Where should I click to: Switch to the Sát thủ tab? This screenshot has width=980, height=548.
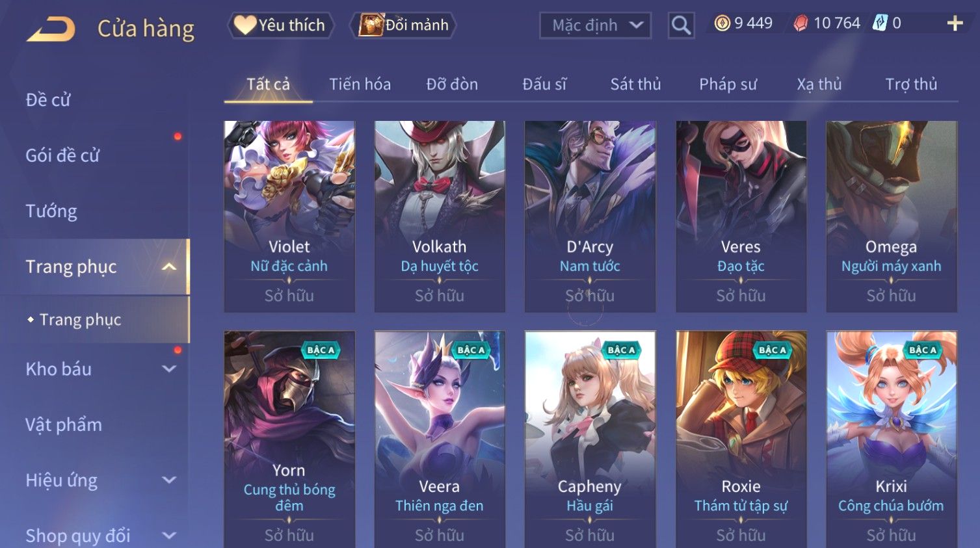coord(635,85)
